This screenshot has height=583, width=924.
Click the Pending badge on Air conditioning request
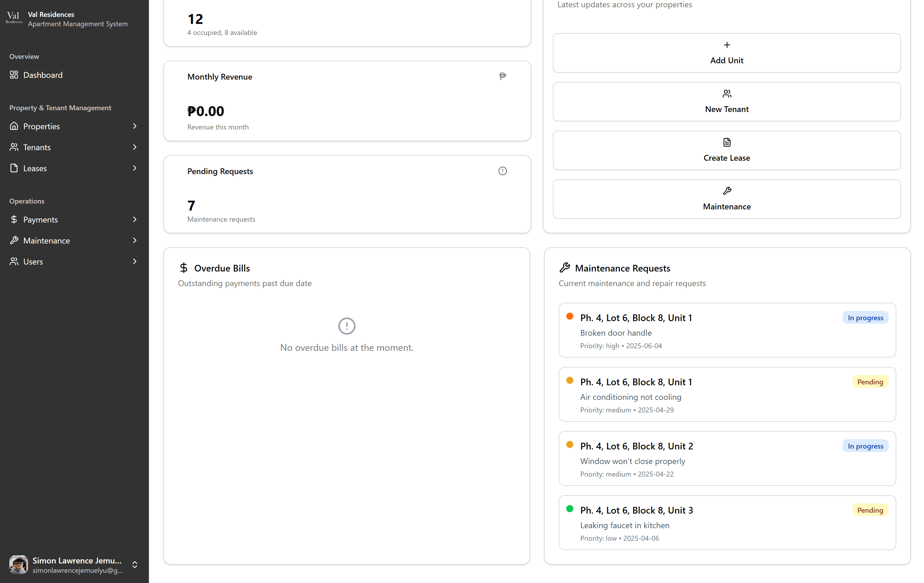pyautogui.click(x=870, y=382)
